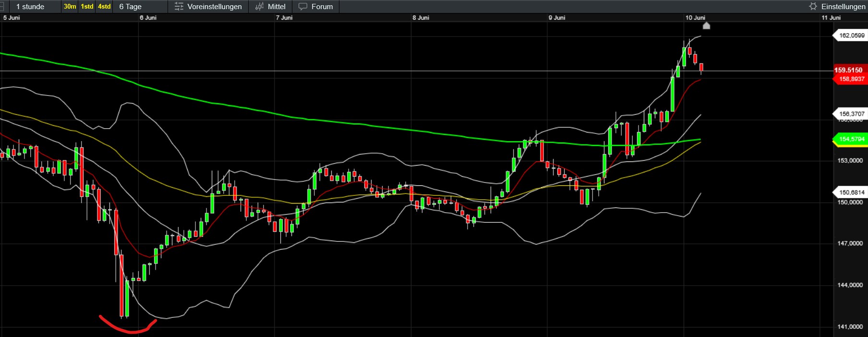
Task: Click the 153,0000 price axis value
Action: 850,160
